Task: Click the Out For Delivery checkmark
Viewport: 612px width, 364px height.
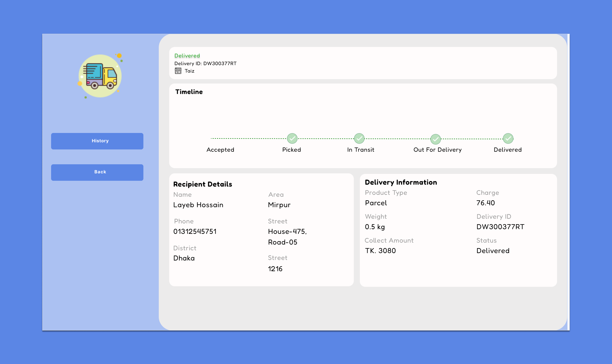Action: point(435,139)
